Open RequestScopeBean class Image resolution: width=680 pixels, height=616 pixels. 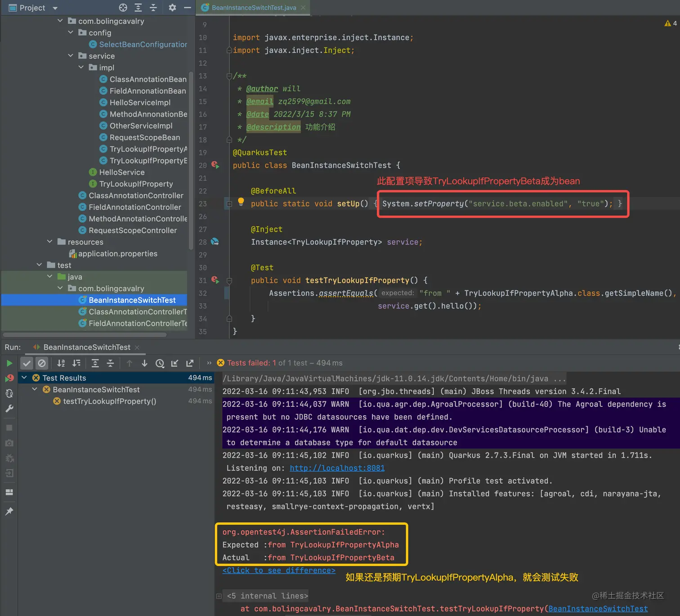pos(140,137)
